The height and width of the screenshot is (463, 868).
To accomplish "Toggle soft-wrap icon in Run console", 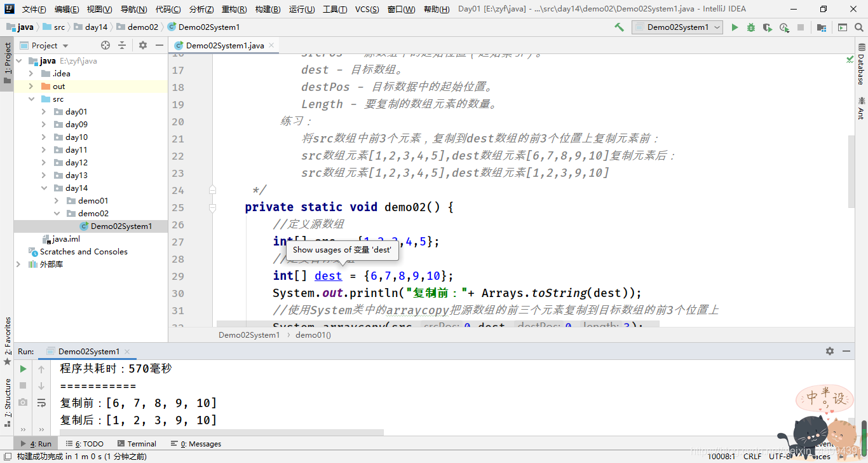I will (x=41, y=402).
